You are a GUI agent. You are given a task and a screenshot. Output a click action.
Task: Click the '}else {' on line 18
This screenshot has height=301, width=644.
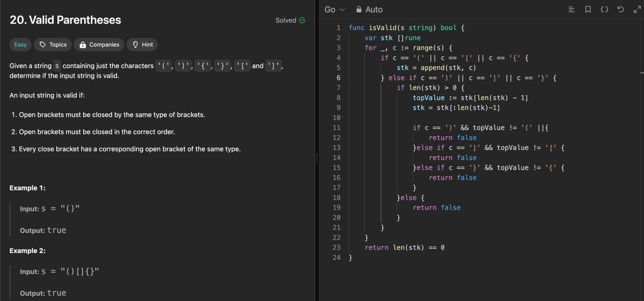click(411, 197)
